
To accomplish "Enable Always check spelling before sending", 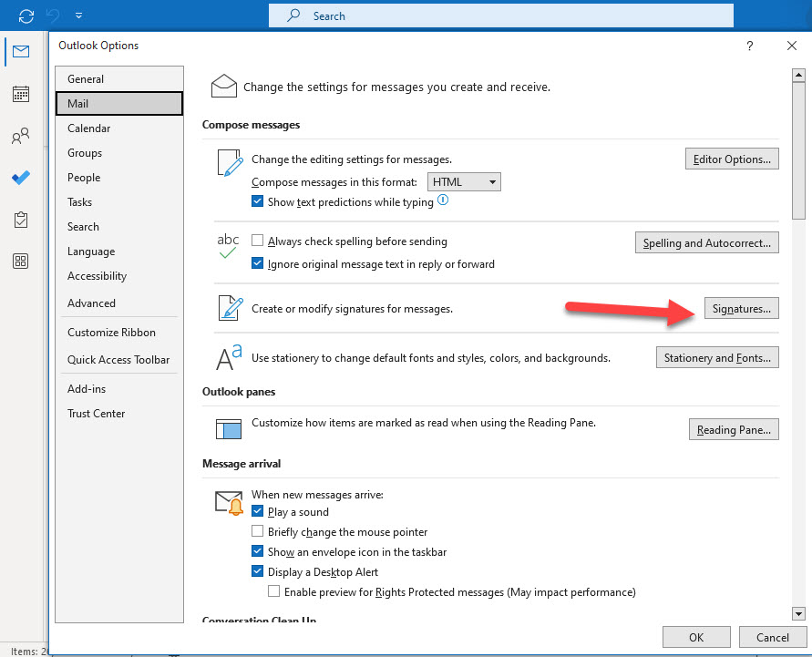I will click(257, 241).
